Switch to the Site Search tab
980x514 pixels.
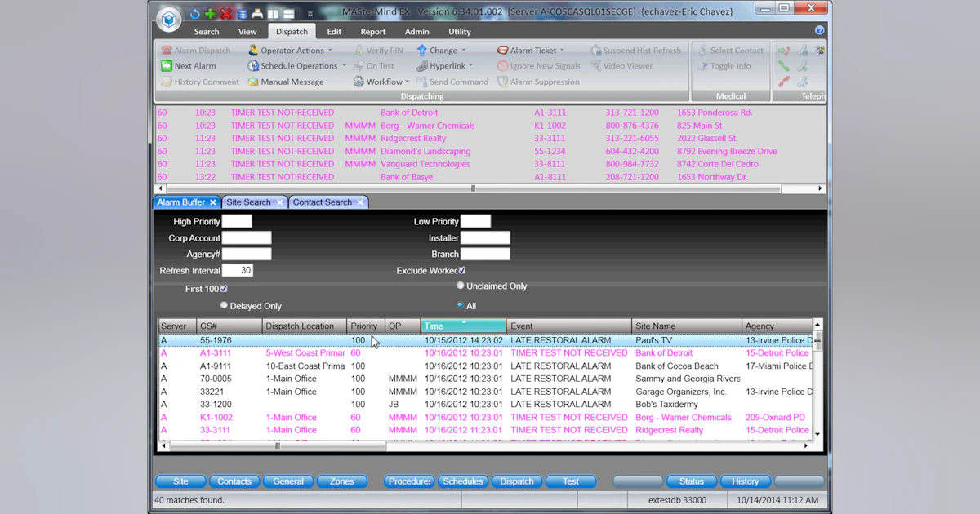[248, 202]
